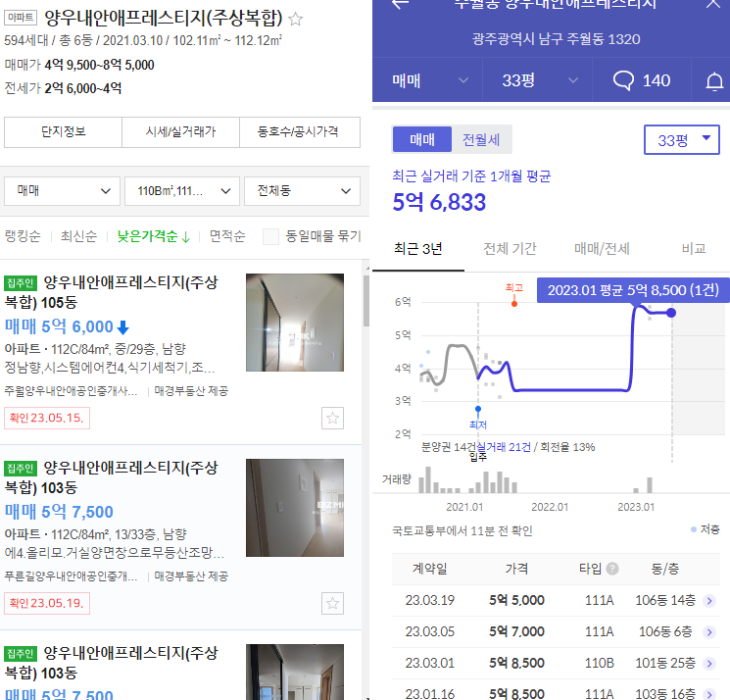Click 실거래 21건 link under chart

[504, 447]
